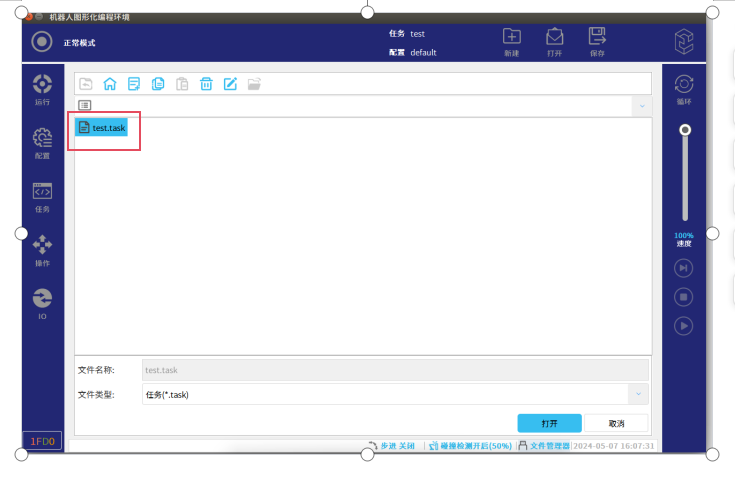The image size is (735, 483).
Task: Click the rename edit icon in toolbar
Action: pos(230,84)
